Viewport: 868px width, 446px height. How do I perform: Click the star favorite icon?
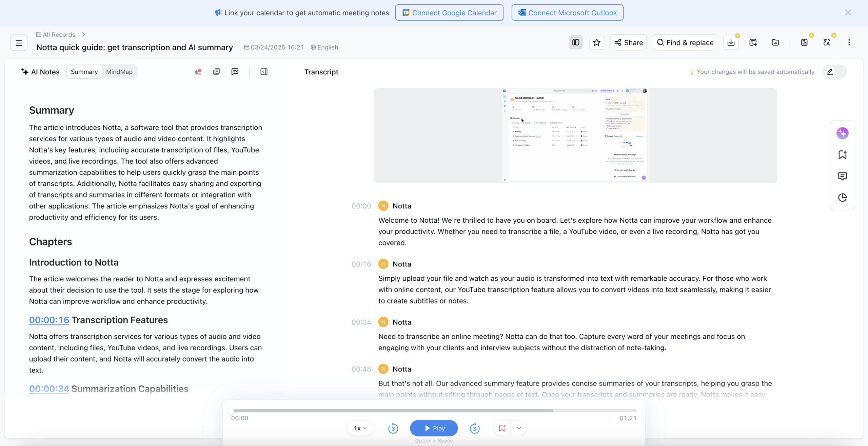(596, 42)
